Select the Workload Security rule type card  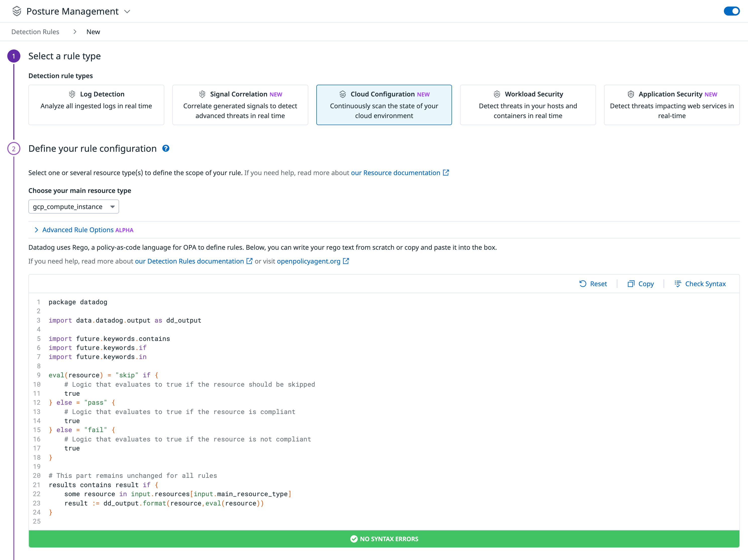[x=528, y=105]
